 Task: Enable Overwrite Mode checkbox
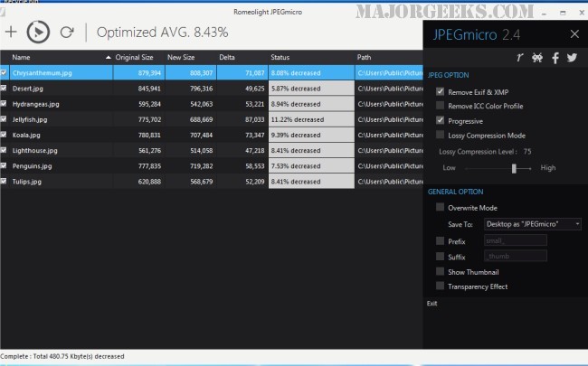pos(440,207)
